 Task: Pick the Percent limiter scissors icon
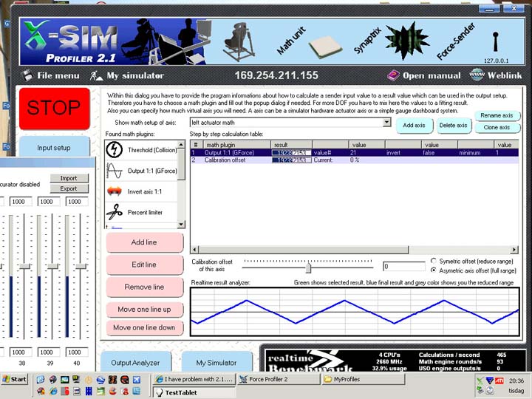[x=115, y=213]
